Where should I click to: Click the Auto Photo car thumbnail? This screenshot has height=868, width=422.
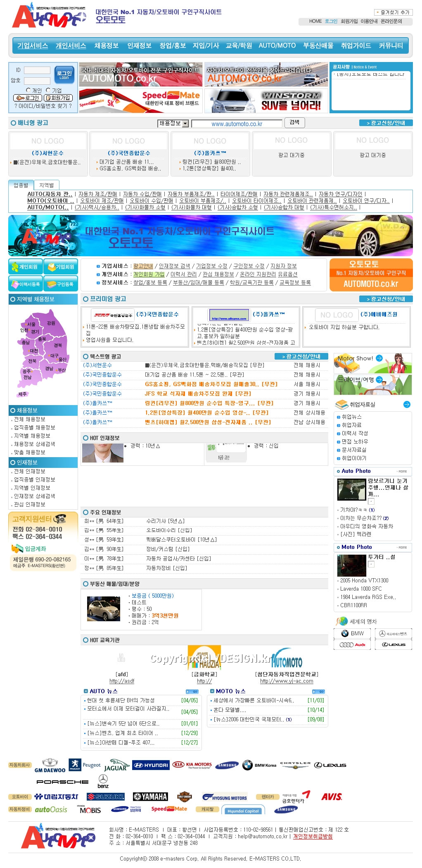click(x=351, y=489)
